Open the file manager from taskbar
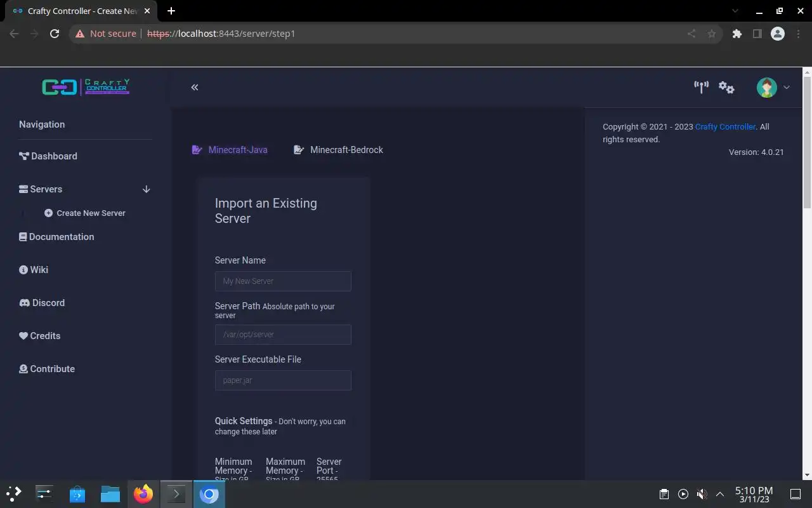Screen dimensions: 812x508 tap(110, 494)
